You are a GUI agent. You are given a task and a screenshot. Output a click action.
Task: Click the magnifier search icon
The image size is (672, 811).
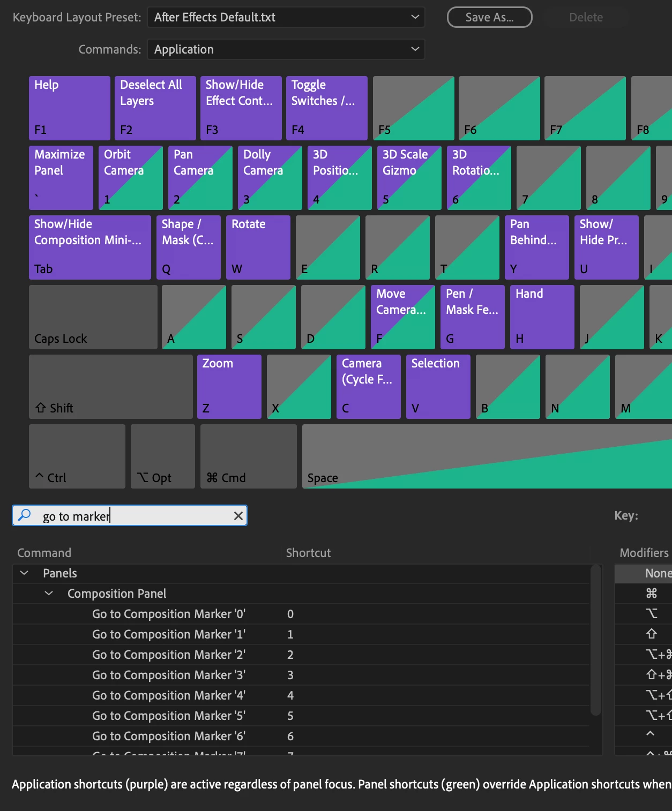(24, 515)
